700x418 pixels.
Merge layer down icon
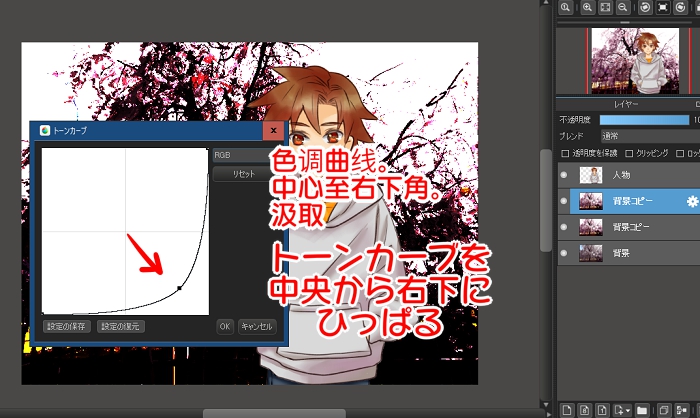click(x=682, y=410)
